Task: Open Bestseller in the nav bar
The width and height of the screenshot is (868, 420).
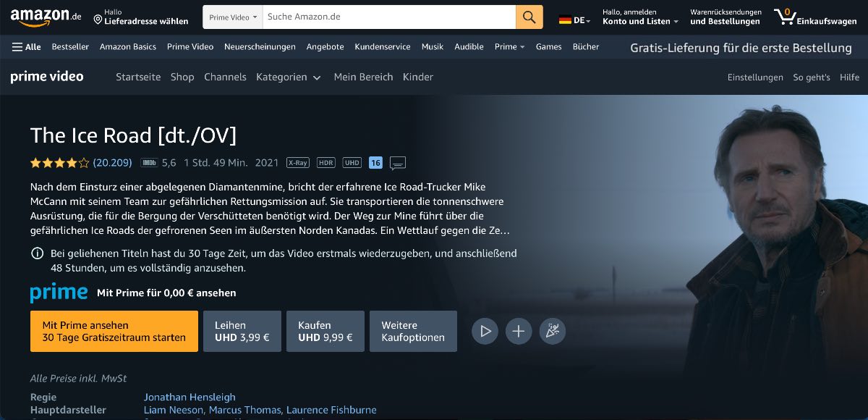Action: click(70, 46)
